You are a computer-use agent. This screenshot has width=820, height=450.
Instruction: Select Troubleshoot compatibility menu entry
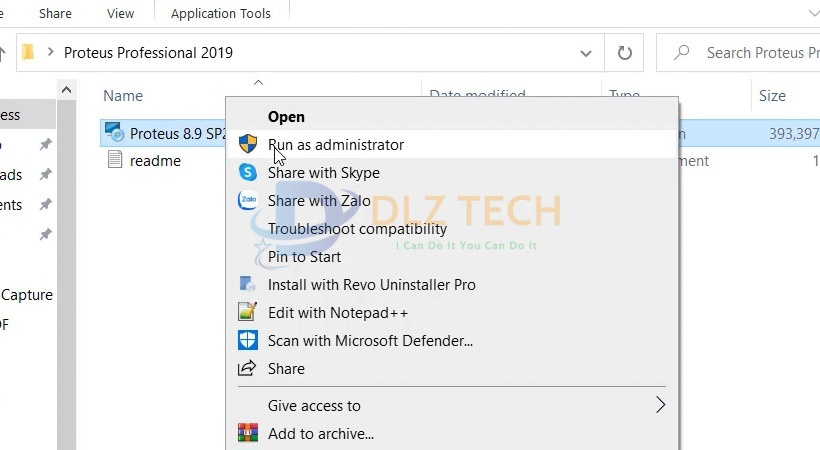click(x=357, y=229)
